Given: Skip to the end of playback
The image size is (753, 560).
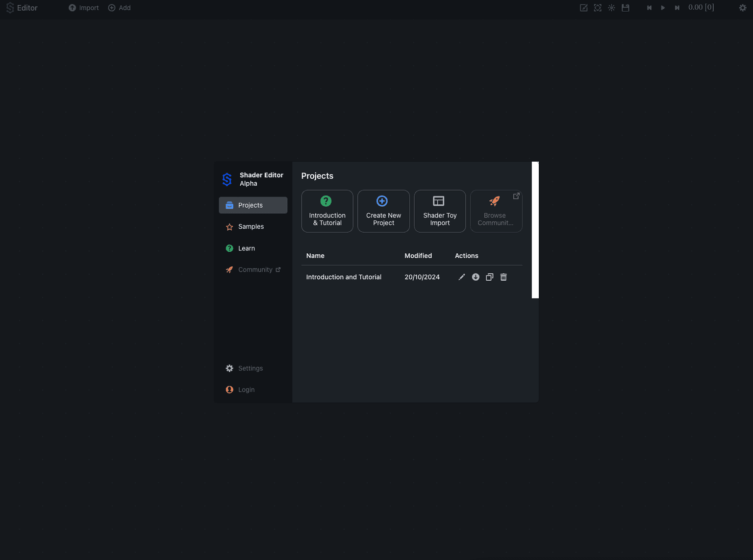Looking at the screenshot, I should tap(677, 7).
